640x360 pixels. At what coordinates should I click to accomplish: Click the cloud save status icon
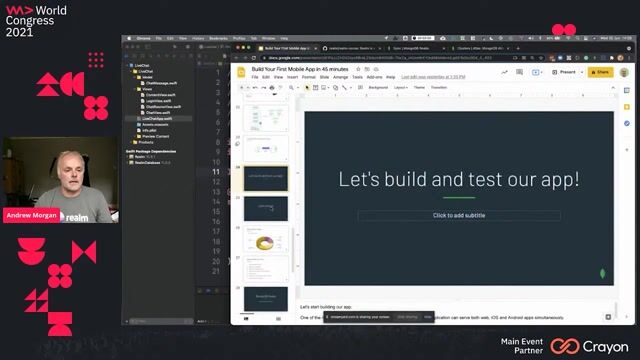[x=376, y=69]
